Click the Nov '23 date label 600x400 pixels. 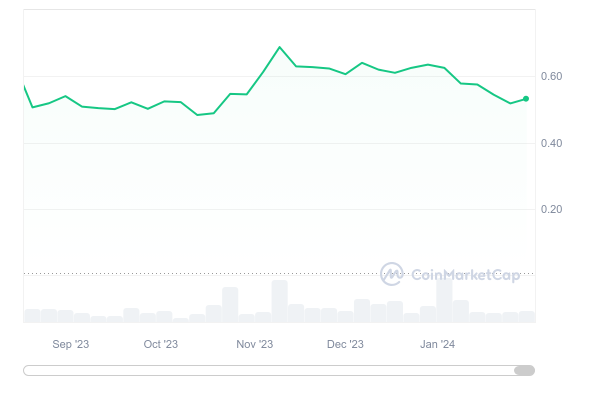(x=255, y=345)
